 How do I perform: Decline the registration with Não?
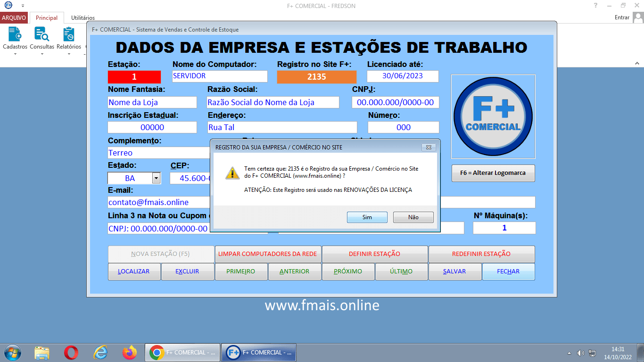(x=413, y=217)
